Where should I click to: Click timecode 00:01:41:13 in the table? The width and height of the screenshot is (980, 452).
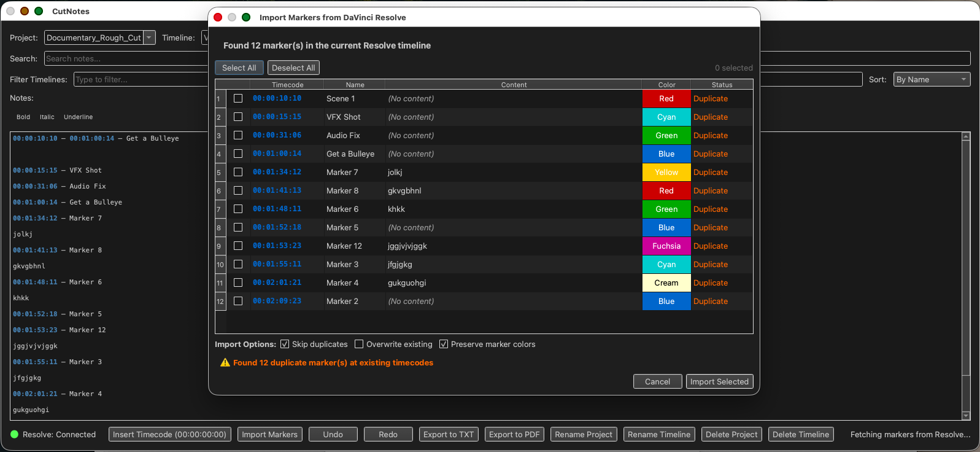[277, 190]
